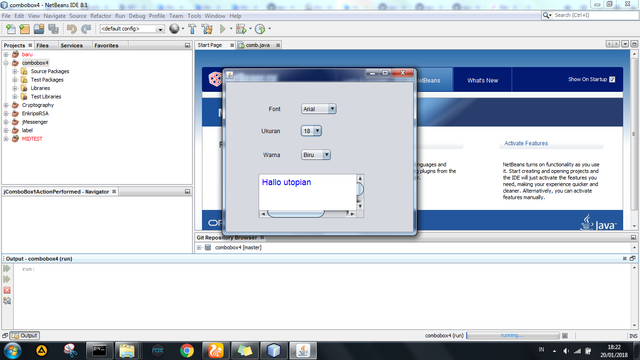
Task: Open the File menu
Action: (6, 16)
